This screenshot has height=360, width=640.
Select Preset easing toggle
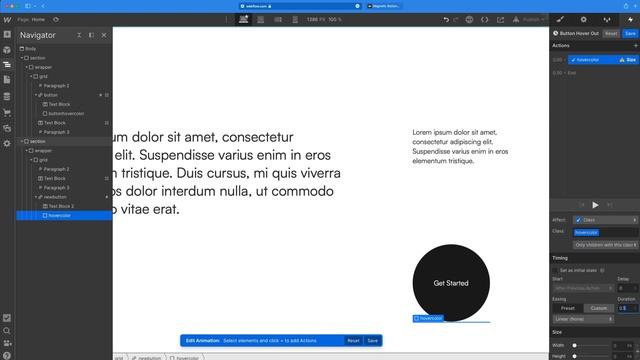click(x=568, y=308)
